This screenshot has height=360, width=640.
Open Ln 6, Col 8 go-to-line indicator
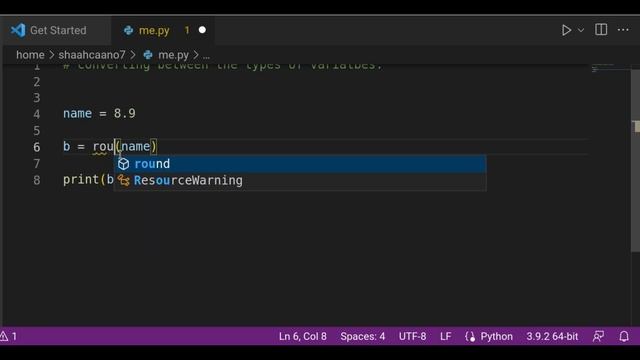[x=302, y=336]
